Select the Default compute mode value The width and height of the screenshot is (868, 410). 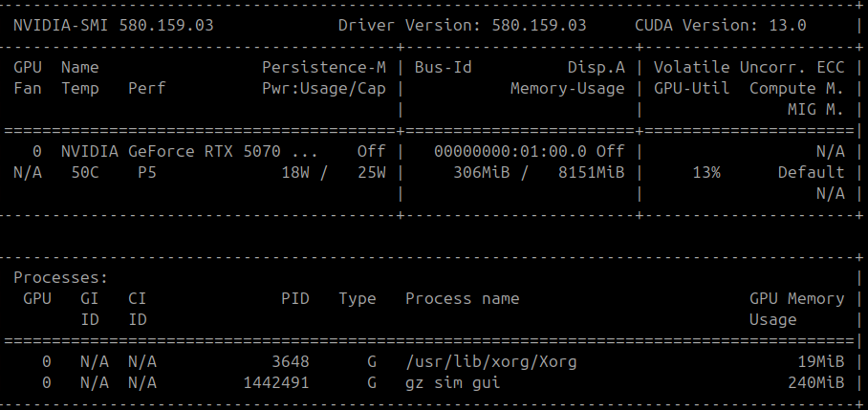click(x=811, y=173)
